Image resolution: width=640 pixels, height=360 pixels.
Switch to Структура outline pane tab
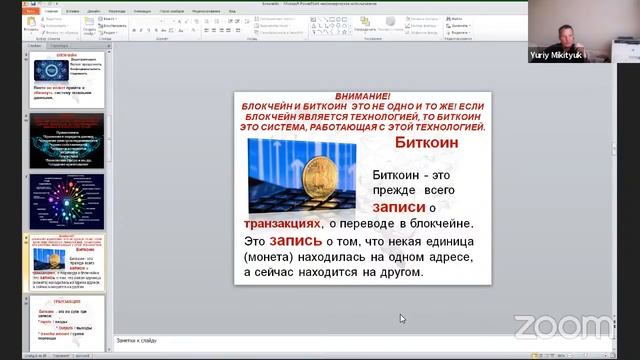click(x=60, y=46)
